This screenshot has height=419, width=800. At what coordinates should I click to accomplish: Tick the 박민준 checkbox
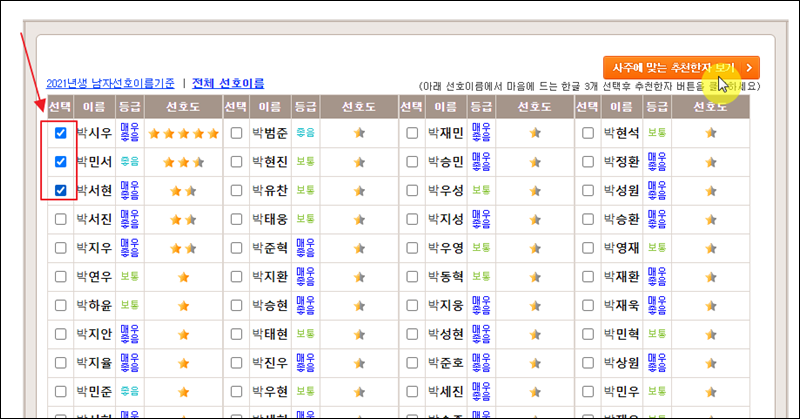pyautogui.click(x=61, y=391)
